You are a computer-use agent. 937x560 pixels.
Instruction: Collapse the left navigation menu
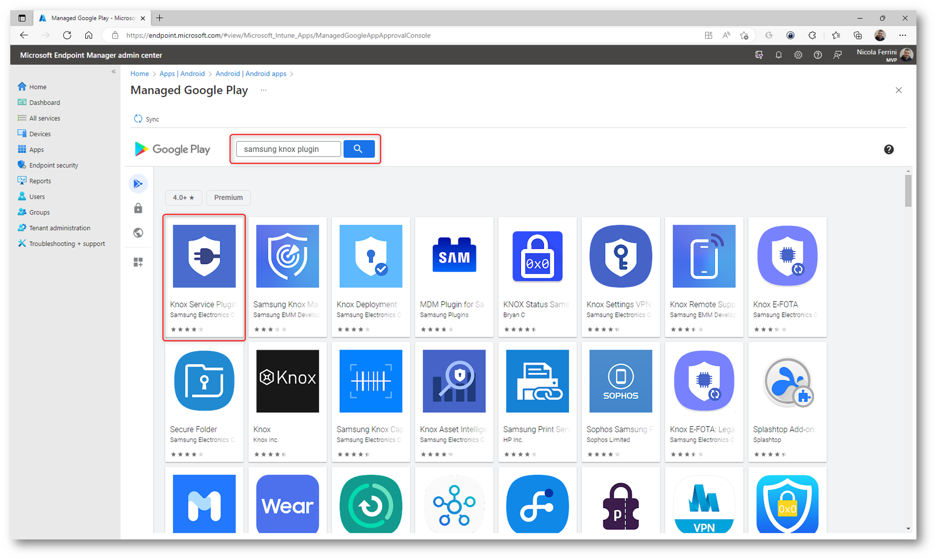coord(114,71)
